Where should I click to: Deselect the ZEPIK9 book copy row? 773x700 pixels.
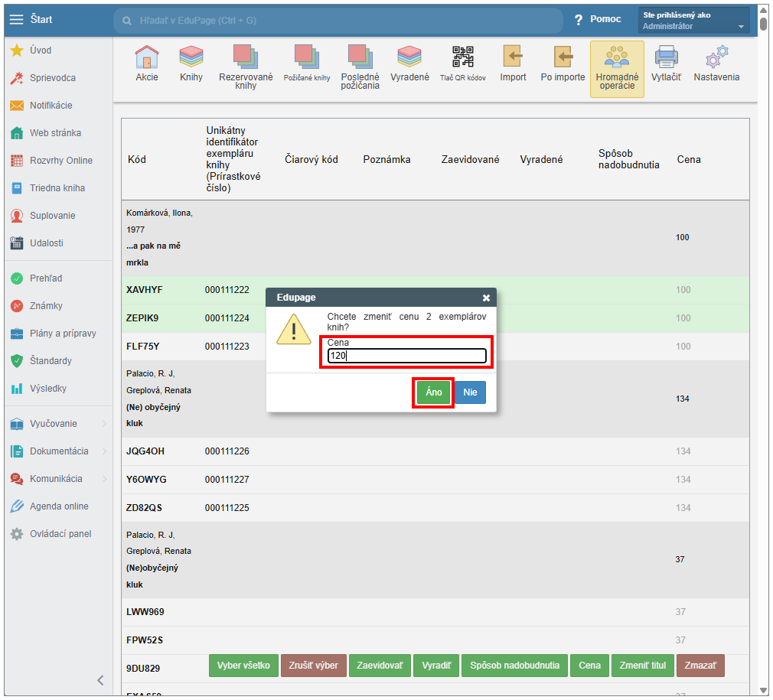(x=142, y=318)
